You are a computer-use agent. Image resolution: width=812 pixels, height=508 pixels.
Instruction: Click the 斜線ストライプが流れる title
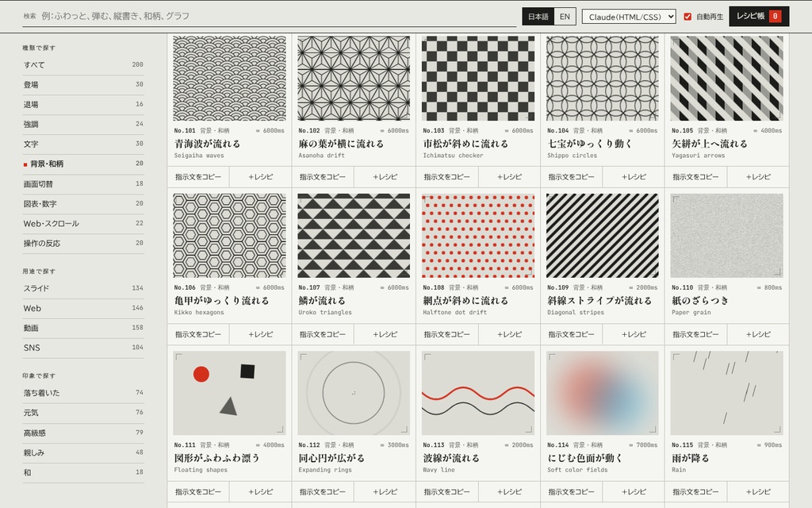pyautogui.click(x=599, y=301)
